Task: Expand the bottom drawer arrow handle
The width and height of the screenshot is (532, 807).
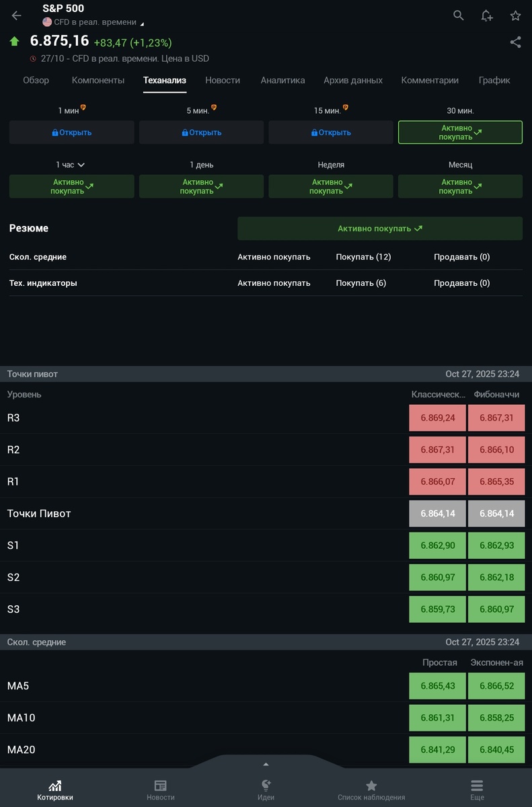Action: click(x=266, y=764)
